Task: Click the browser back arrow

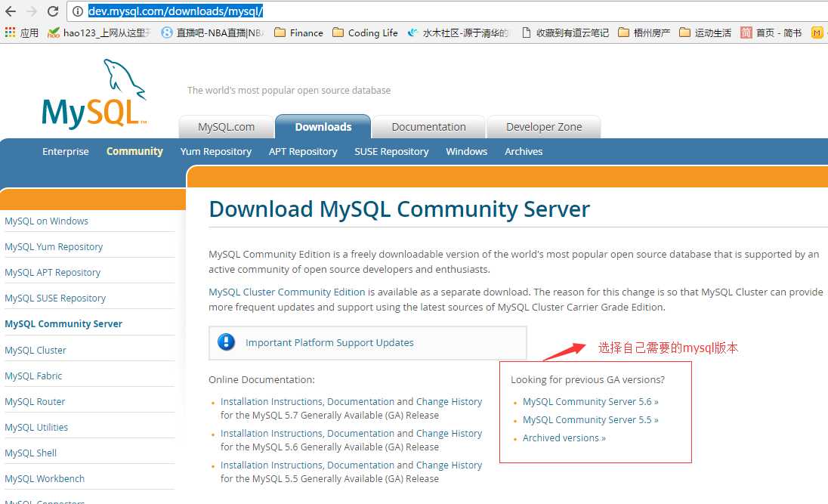Action: [x=10, y=11]
